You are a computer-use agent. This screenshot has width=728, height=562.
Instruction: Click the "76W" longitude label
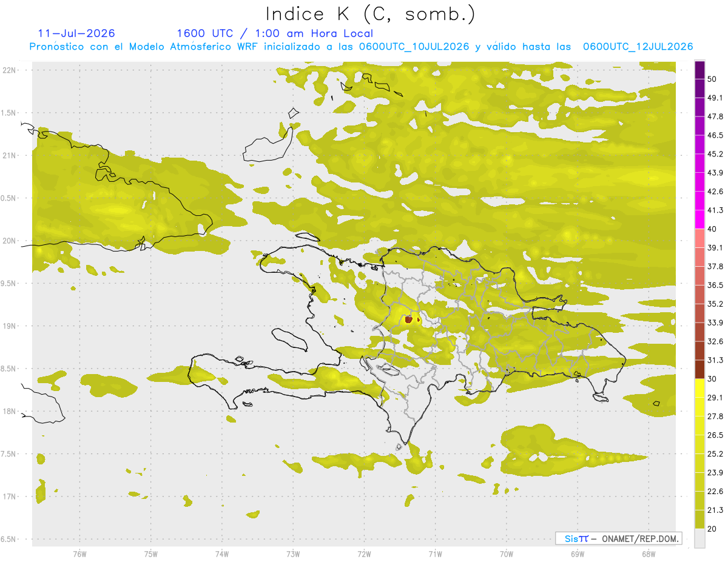click(x=79, y=554)
